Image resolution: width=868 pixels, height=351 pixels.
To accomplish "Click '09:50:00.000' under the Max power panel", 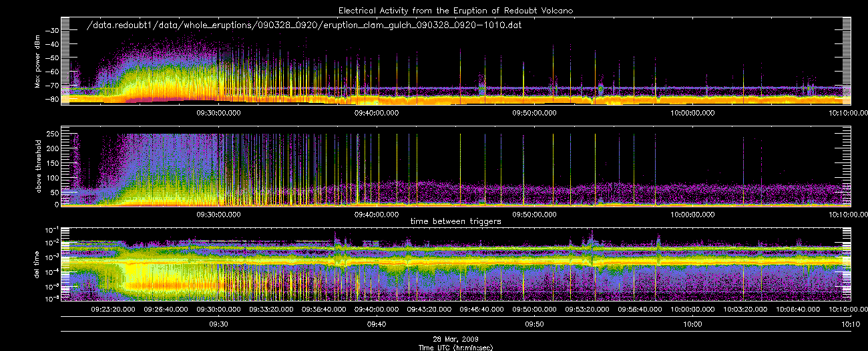I will (535, 113).
